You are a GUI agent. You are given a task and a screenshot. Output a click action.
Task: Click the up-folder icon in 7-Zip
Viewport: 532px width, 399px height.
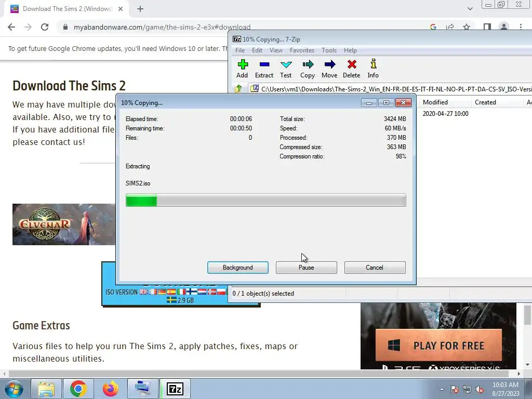click(x=238, y=89)
